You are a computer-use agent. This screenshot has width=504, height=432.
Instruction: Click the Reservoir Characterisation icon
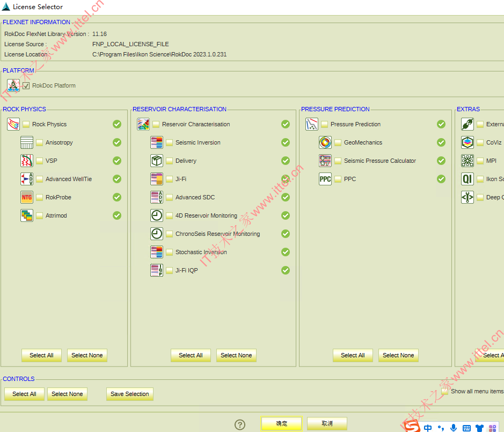[143, 124]
